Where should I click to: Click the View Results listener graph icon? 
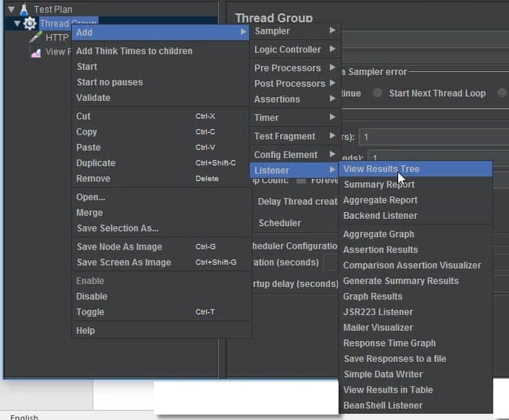coord(36,52)
